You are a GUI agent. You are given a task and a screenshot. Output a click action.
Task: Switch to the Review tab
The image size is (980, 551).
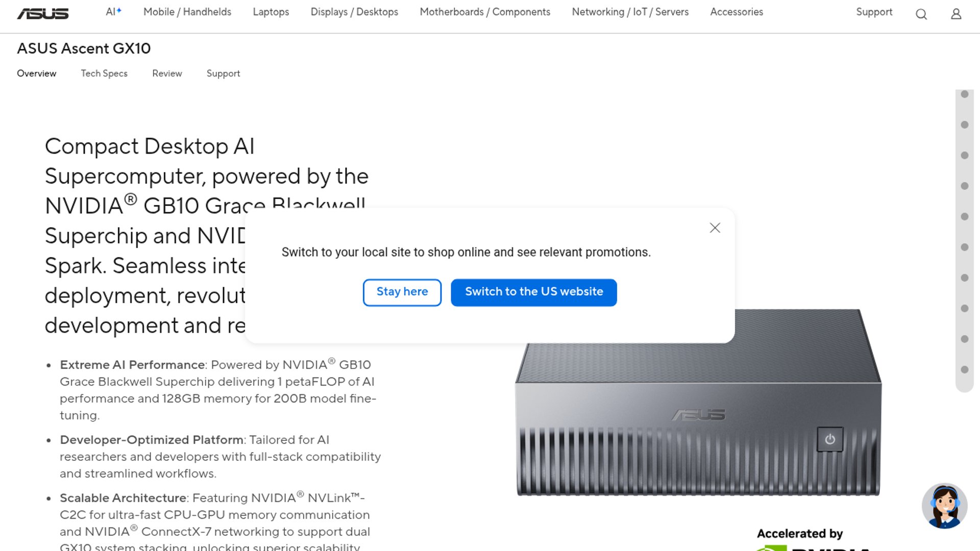click(167, 73)
